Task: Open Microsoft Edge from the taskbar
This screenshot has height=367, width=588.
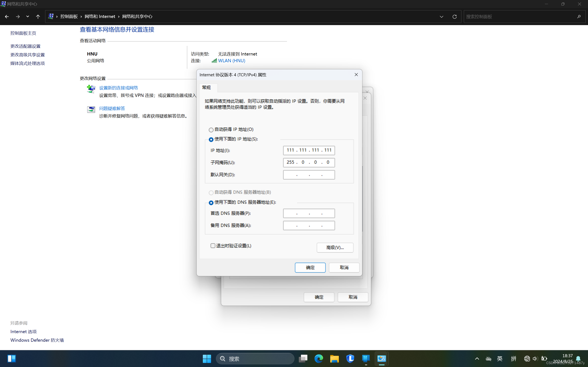Action: click(319, 358)
